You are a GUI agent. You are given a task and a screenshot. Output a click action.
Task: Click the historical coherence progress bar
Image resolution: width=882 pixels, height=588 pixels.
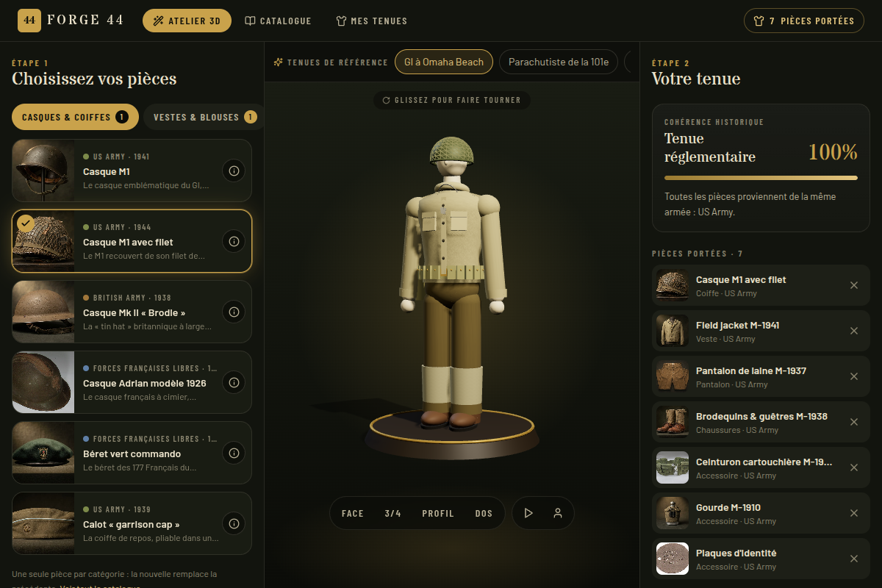[x=761, y=178]
